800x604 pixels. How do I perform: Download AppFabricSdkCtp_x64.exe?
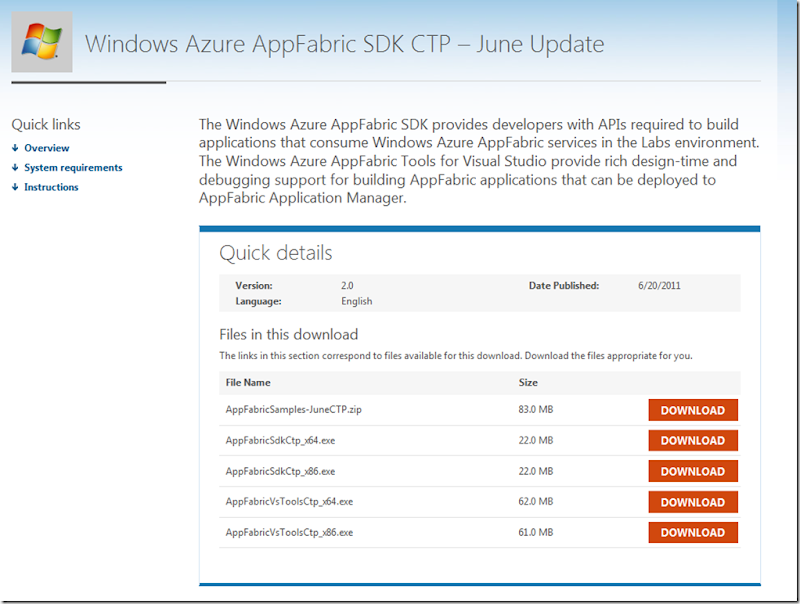click(693, 440)
